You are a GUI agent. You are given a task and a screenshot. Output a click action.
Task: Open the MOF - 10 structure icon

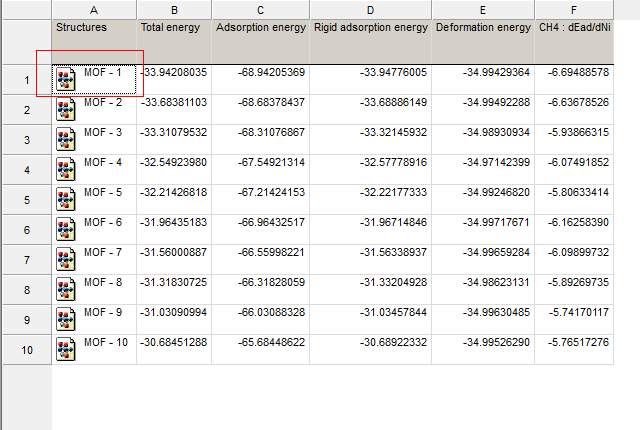point(66,349)
